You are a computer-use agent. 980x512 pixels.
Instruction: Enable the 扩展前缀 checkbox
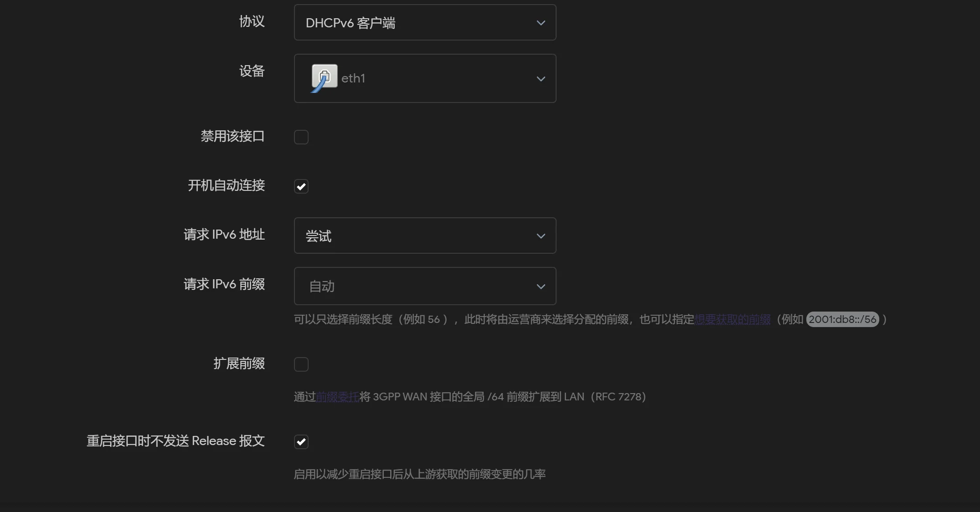[x=301, y=364]
